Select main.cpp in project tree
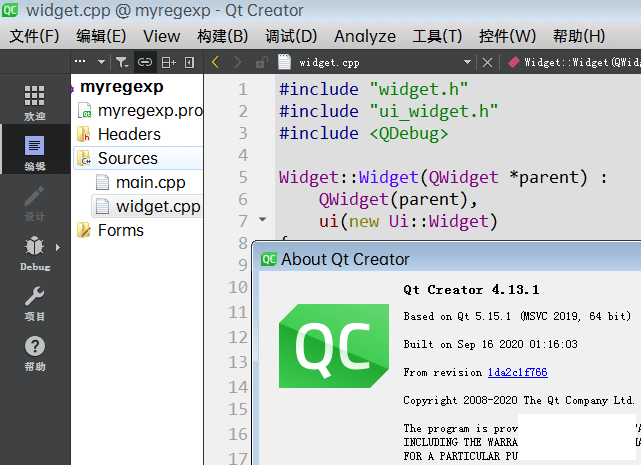This screenshot has width=641, height=465. [x=150, y=182]
